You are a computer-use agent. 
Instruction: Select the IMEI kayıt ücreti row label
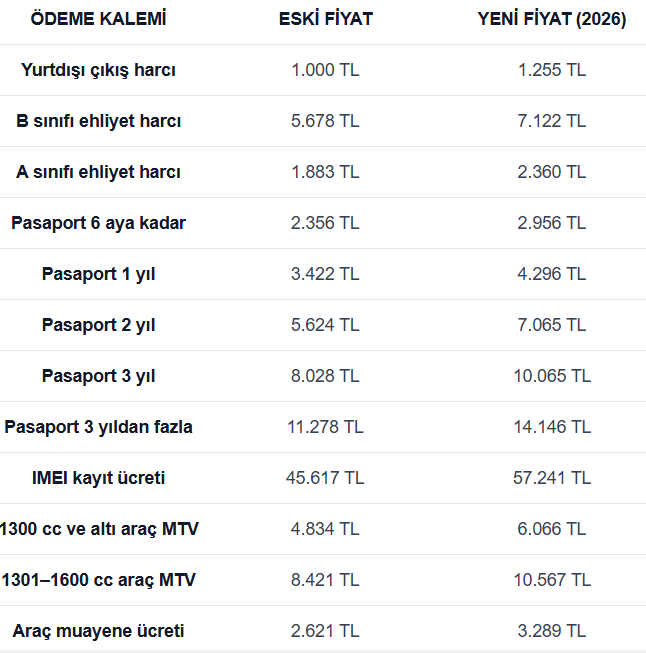click(98, 478)
